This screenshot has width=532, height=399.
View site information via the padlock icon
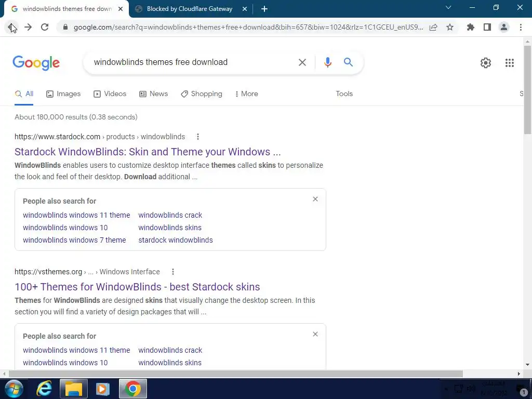pyautogui.click(x=65, y=27)
